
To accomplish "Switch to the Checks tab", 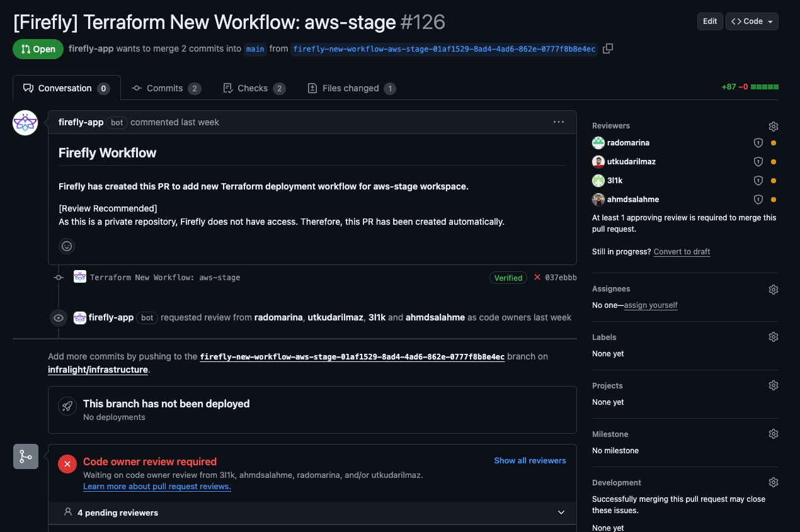I will click(x=254, y=88).
